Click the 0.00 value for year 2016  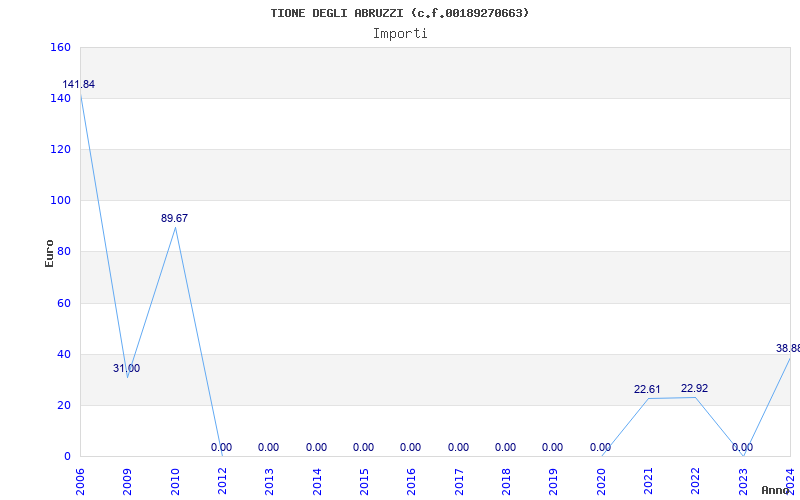[x=410, y=447]
